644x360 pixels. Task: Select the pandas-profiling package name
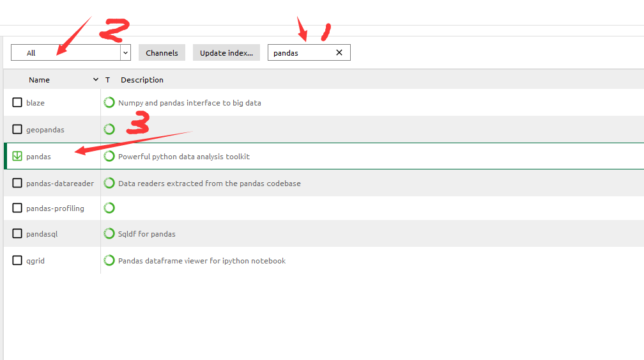(x=55, y=208)
